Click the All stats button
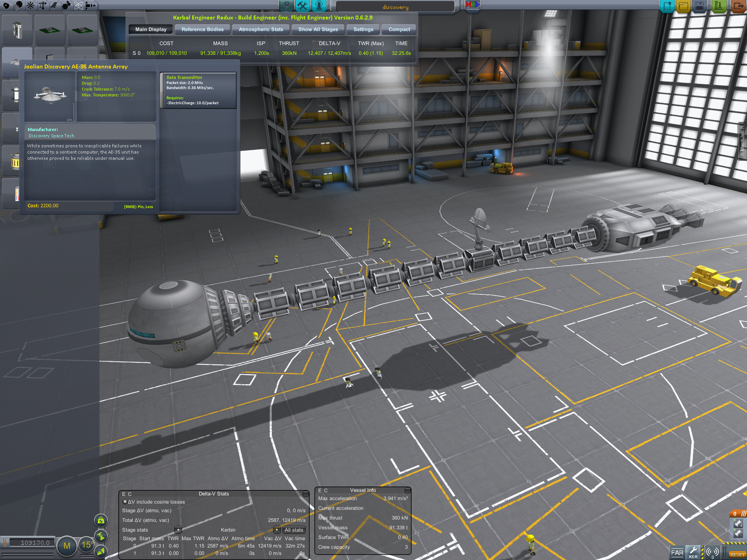 [294, 530]
